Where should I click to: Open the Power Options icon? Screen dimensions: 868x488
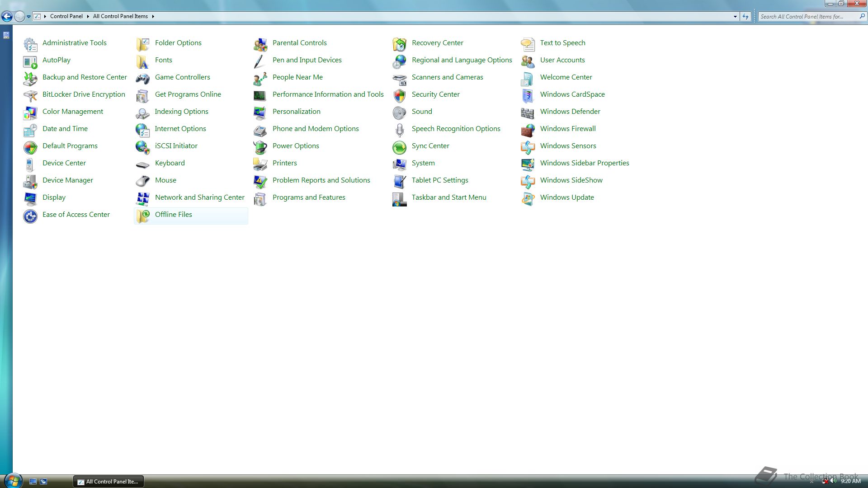[x=260, y=147]
